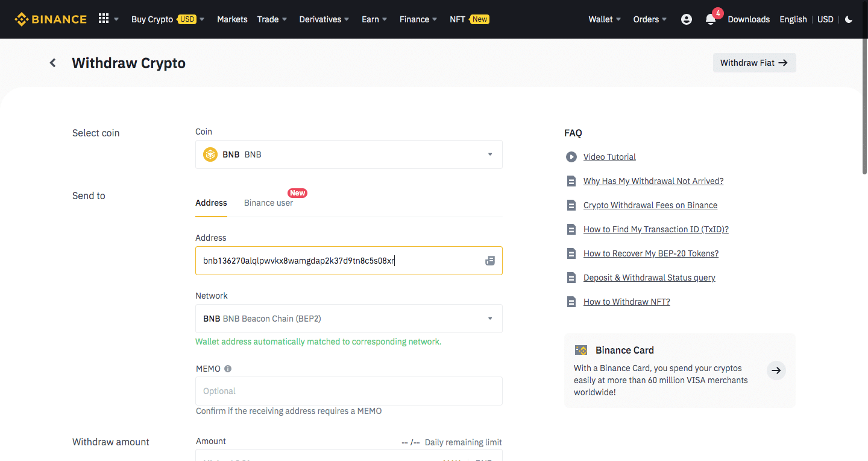This screenshot has height=461, width=868.
Task: Expand the Coin dropdown showing BNB
Action: point(349,154)
